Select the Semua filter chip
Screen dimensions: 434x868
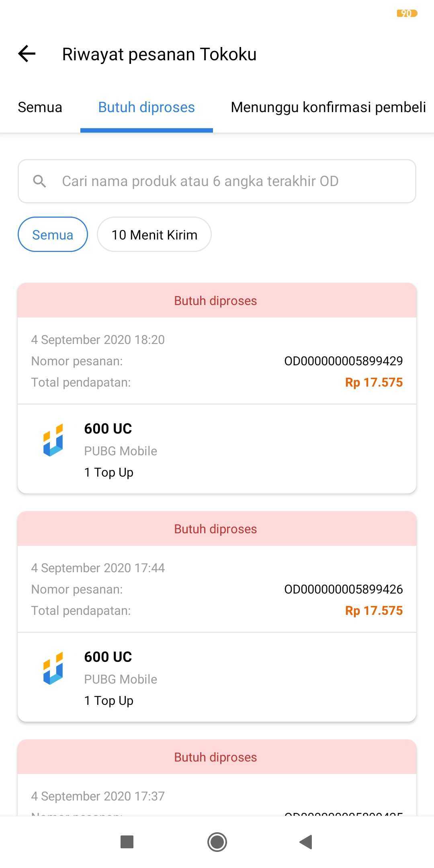[x=53, y=235]
